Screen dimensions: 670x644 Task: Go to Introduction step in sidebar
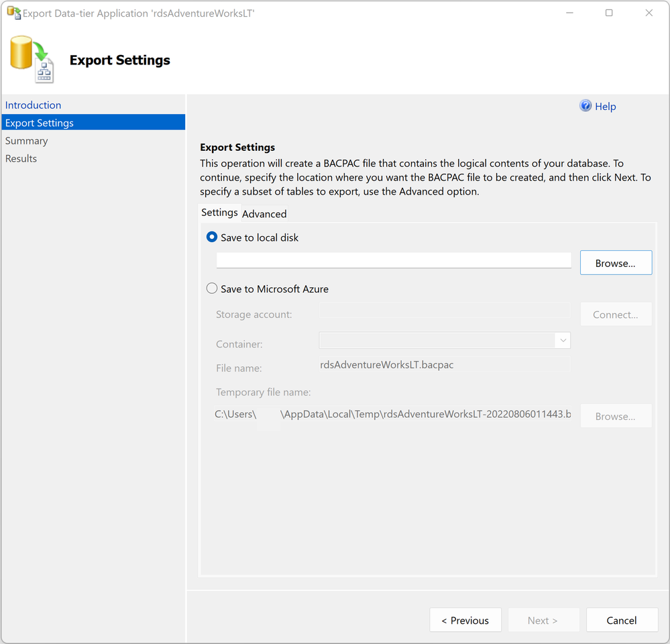[x=33, y=105]
